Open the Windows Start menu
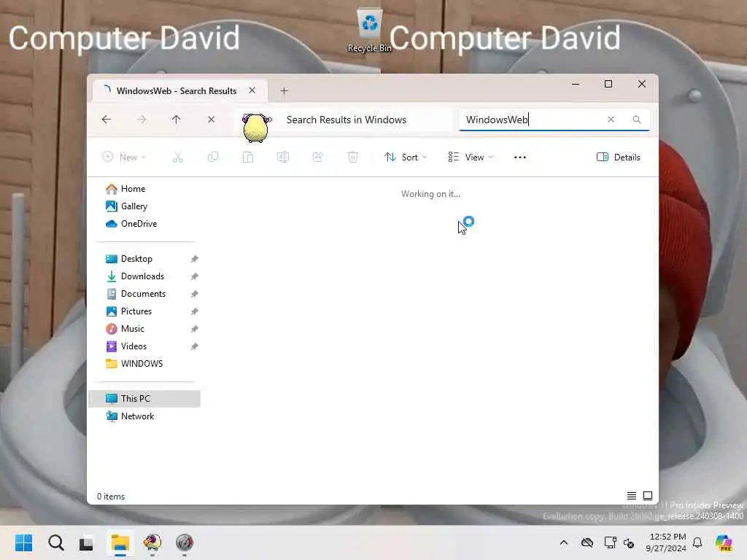747x560 pixels. [x=23, y=542]
